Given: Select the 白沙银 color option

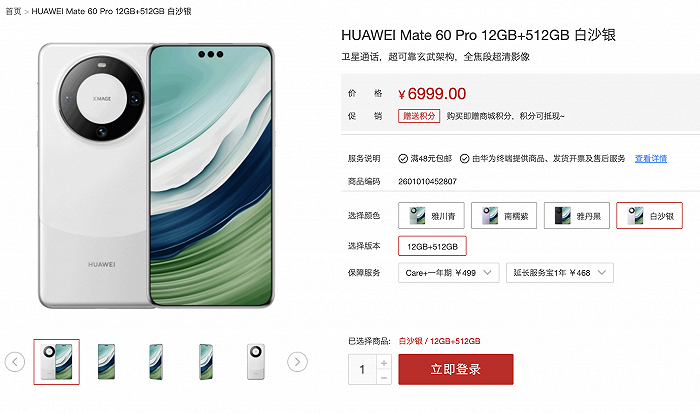Looking at the screenshot, I should tap(650, 216).
